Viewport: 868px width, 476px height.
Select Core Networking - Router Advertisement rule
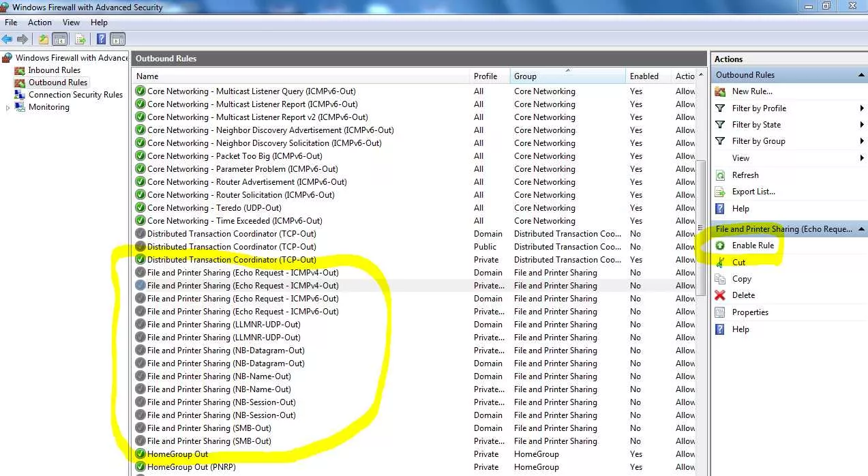tap(247, 182)
